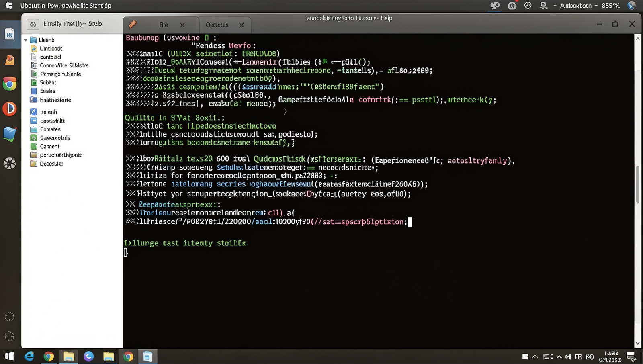Image resolution: width=643 pixels, height=364 pixels.
Task: Click chat bubbles icon in top bar
Action: coord(495,6)
